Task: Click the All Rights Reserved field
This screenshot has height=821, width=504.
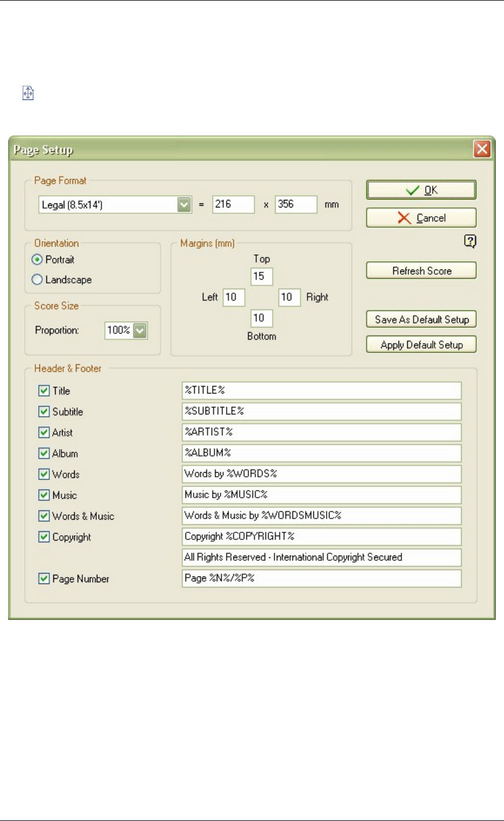Action: click(322, 557)
